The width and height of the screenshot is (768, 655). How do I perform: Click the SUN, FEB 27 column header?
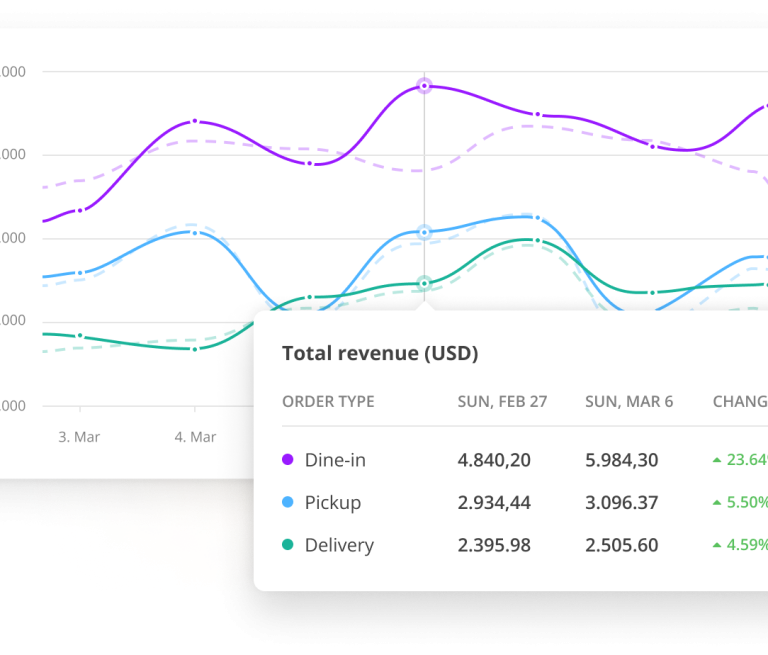click(x=502, y=402)
